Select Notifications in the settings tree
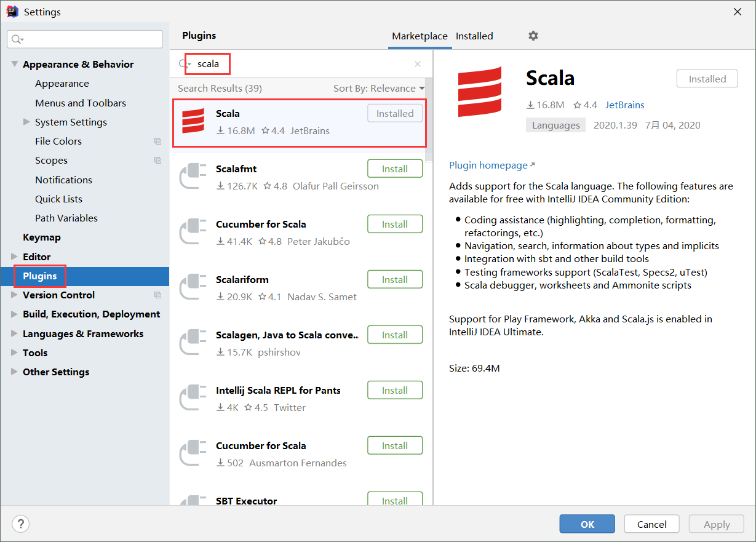 pos(63,180)
